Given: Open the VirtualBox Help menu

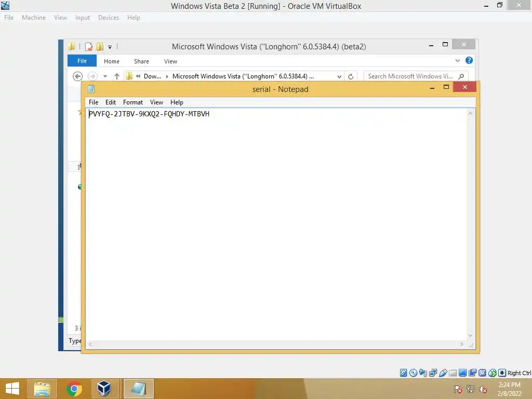Looking at the screenshot, I should click(x=134, y=17).
